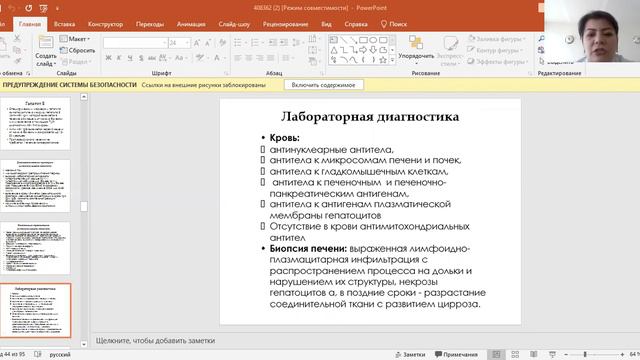This screenshot has width=640, height=360.
Task: Select the right arrow shape in gallery
Action: 363,50
